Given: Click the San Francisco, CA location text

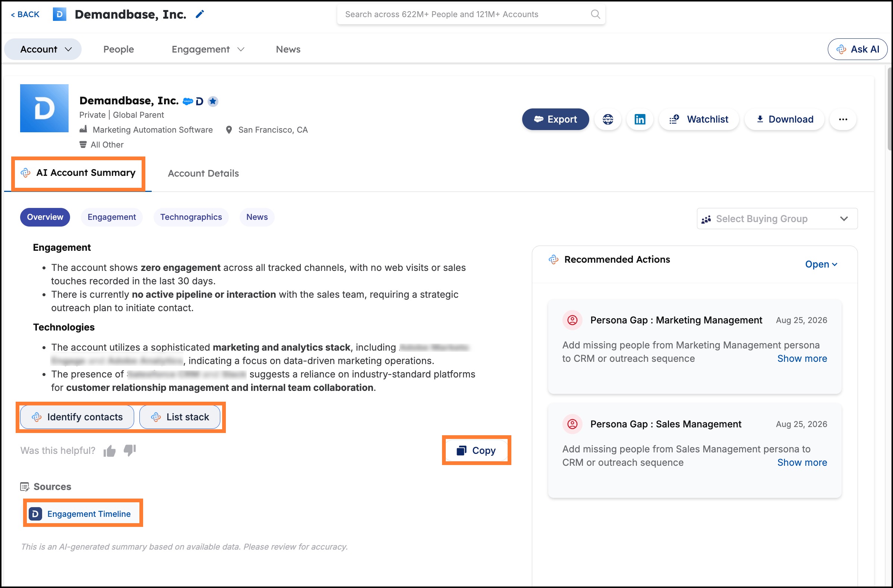Looking at the screenshot, I should (x=273, y=130).
